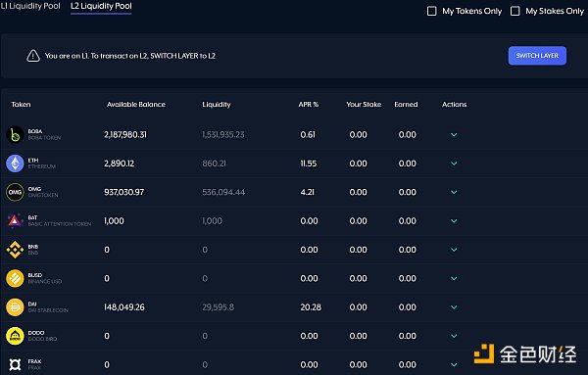
Task: Click the Ethereum token icon
Action: click(x=15, y=164)
